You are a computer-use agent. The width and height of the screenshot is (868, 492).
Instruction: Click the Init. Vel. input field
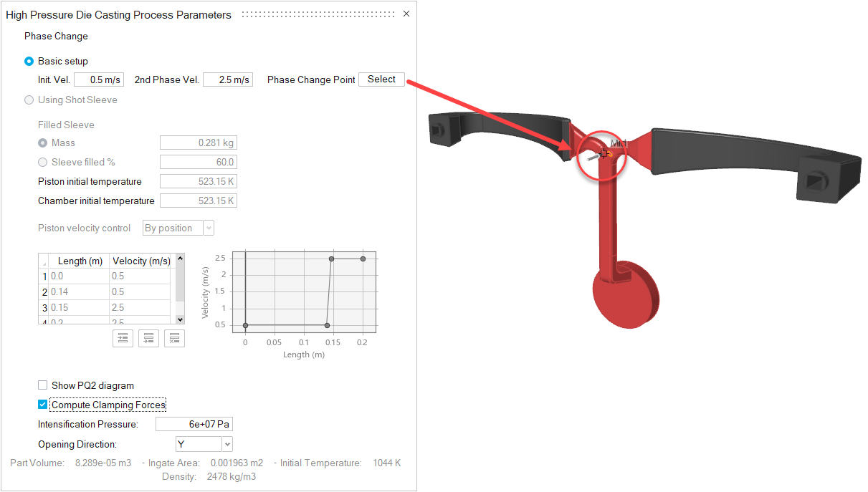(x=99, y=80)
